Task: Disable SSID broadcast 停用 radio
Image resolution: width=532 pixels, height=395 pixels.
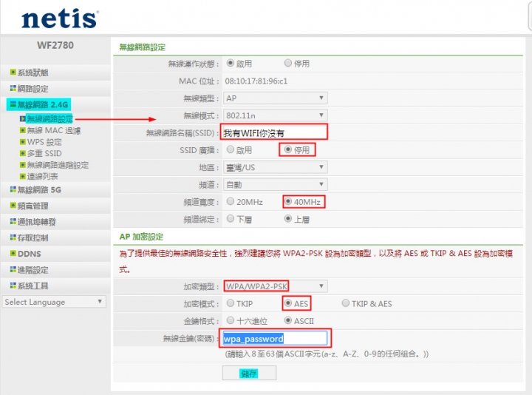Action: [x=288, y=149]
